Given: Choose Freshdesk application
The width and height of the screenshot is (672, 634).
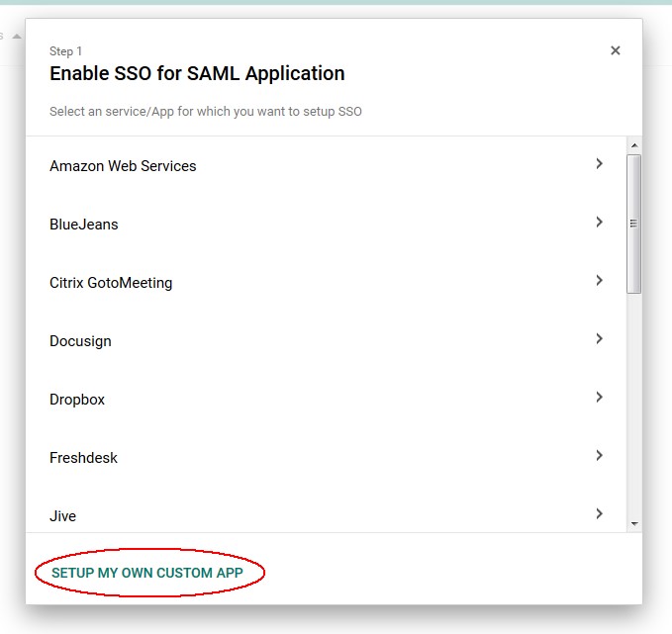Looking at the screenshot, I should pyautogui.click(x=83, y=458).
